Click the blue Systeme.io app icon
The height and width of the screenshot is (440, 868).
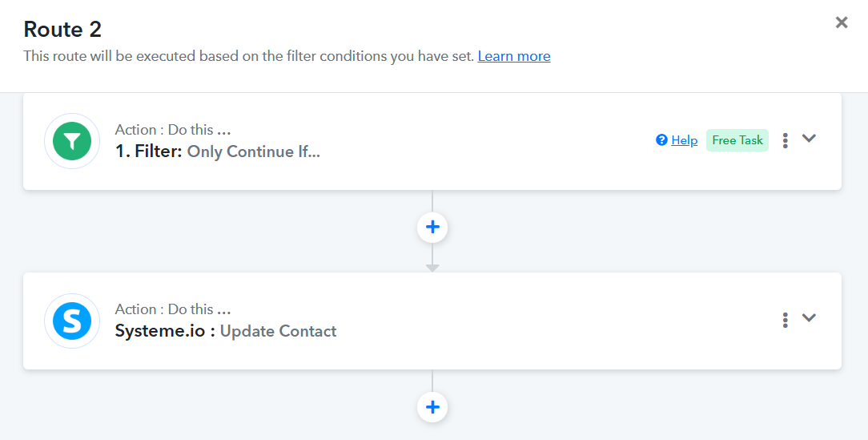pyautogui.click(x=72, y=321)
